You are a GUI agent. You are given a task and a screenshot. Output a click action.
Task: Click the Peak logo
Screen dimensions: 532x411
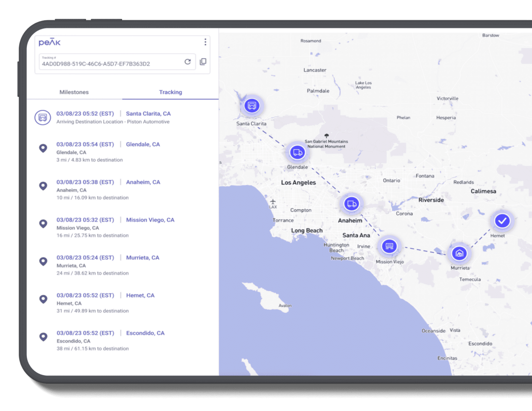coord(50,42)
